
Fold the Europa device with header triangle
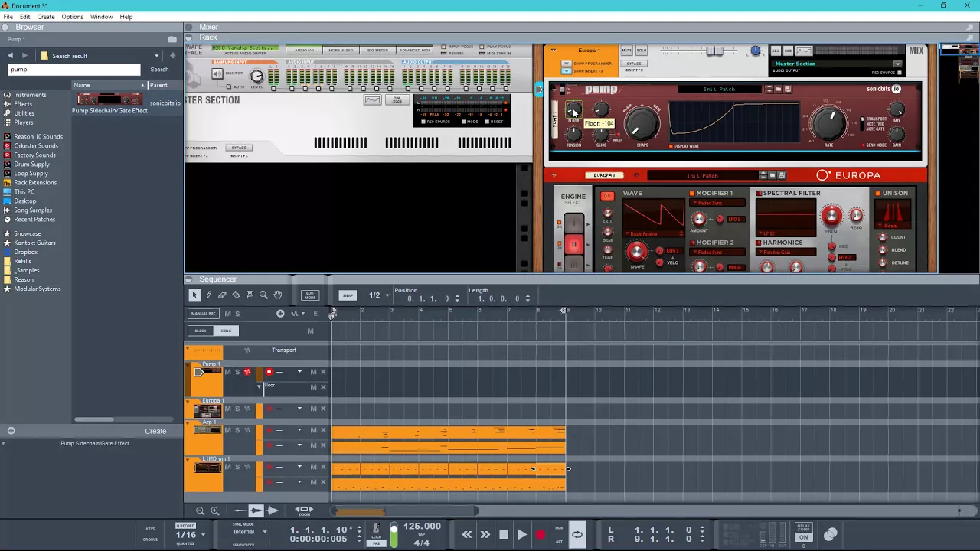(554, 175)
